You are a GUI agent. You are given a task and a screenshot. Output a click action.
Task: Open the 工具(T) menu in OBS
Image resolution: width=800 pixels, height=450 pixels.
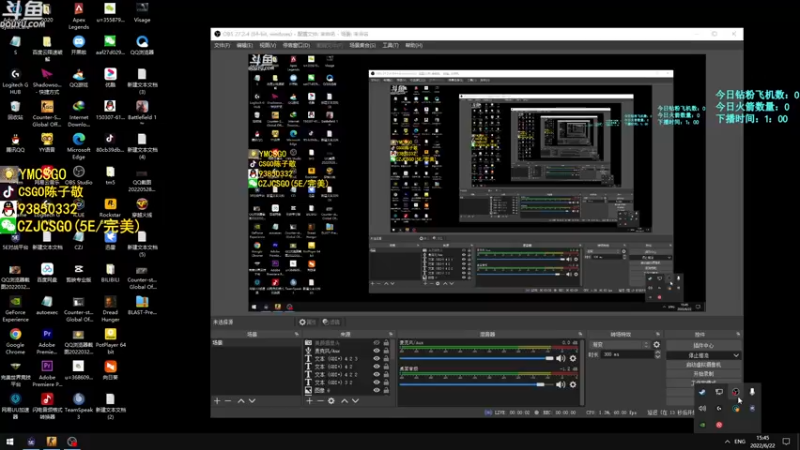(x=390, y=45)
